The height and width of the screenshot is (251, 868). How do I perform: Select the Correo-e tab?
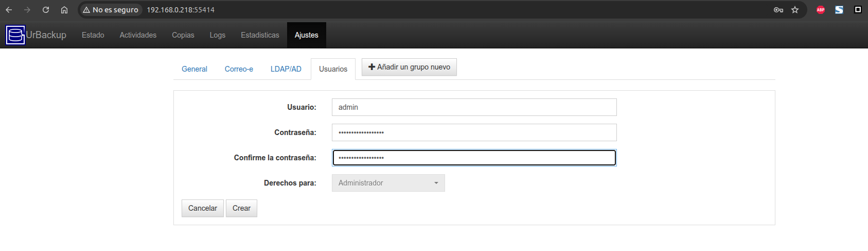(239, 69)
